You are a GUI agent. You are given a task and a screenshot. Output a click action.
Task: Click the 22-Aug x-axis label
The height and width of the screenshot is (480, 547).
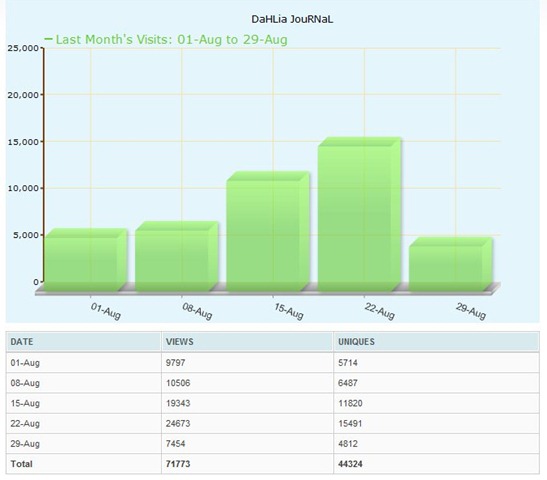[x=380, y=311]
